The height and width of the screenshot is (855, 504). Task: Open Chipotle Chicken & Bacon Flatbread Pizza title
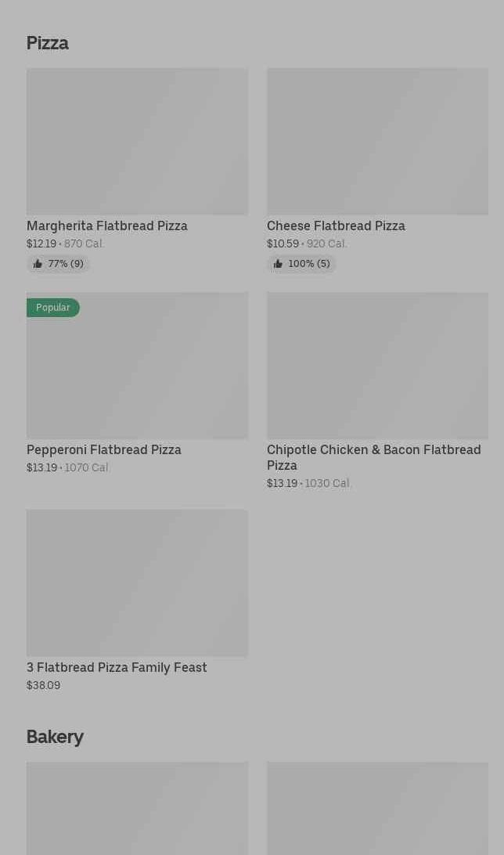click(373, 457)
